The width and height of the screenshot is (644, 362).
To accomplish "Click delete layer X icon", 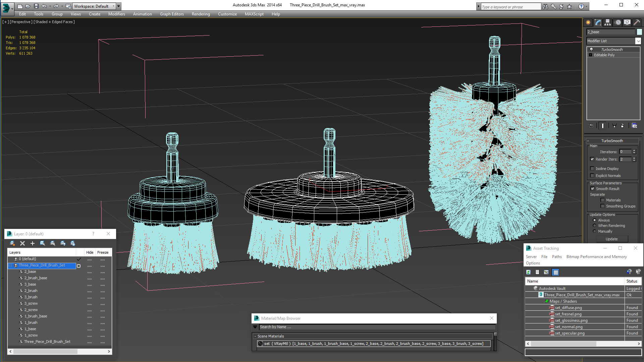I will [x=22, y=243].
